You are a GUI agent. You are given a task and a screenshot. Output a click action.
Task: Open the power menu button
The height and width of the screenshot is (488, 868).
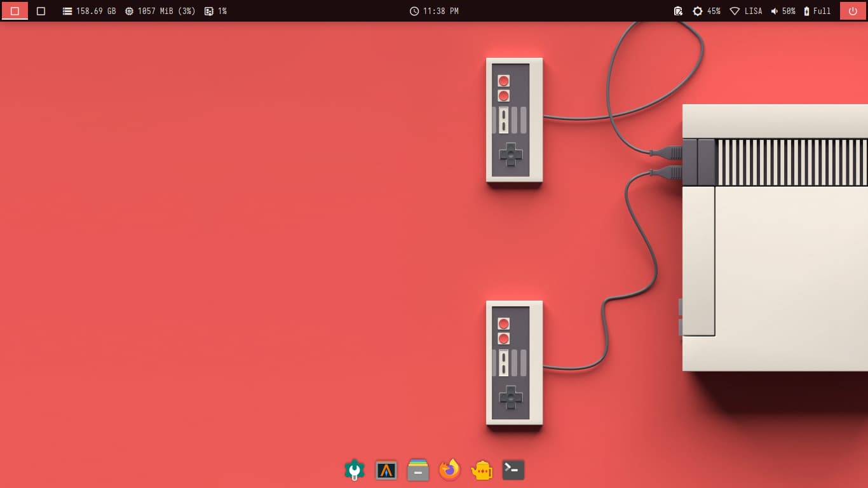click(x=853, y=11)
